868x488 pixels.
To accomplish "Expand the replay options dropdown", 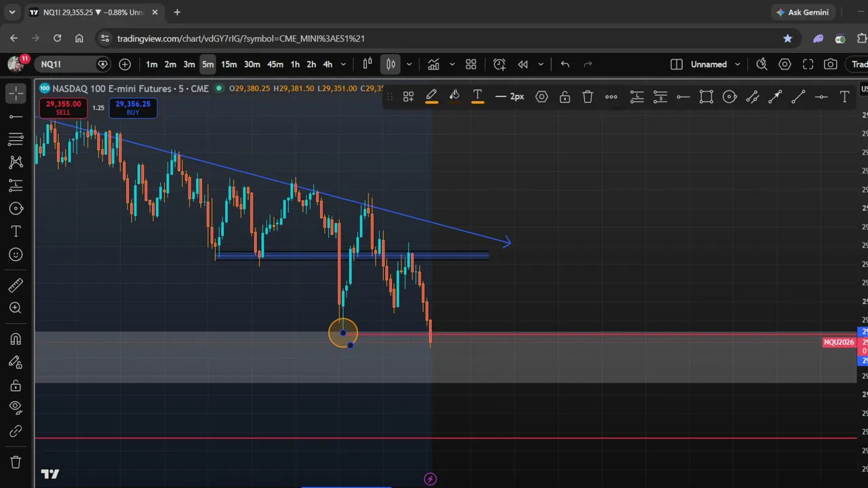I will click(x=540, y=64).
